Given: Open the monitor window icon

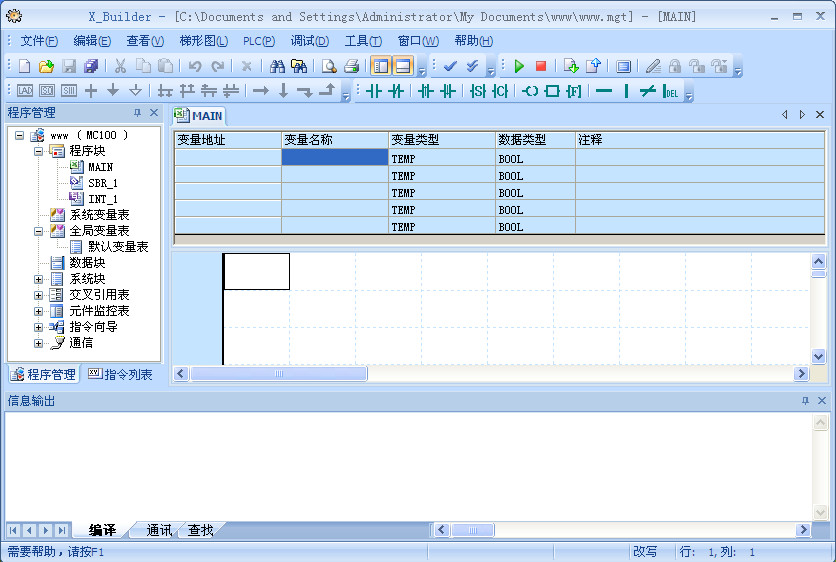Looking at the screenshot, I should [623, 66].
